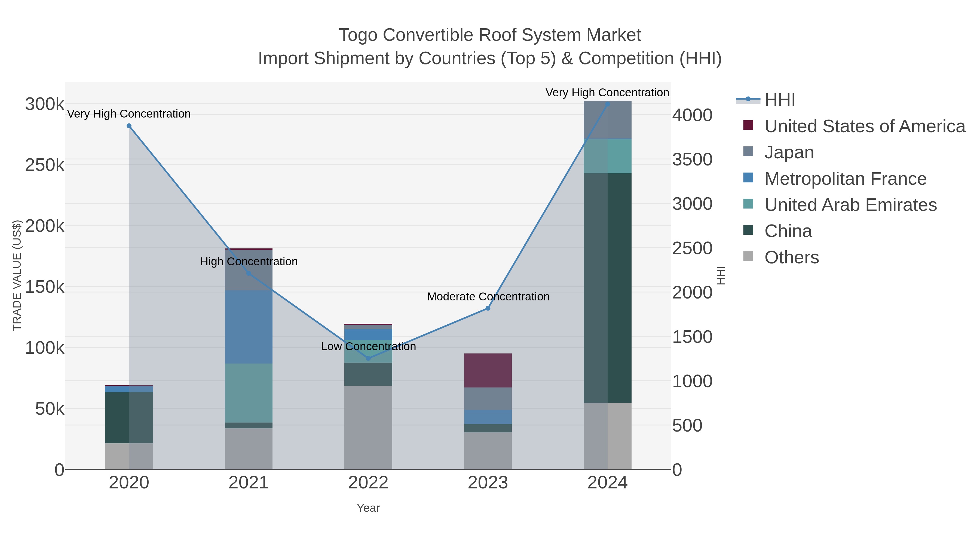
Task: Click the United Arab Emirates segment in 2021 bar
Action: (x=249, y=393)
